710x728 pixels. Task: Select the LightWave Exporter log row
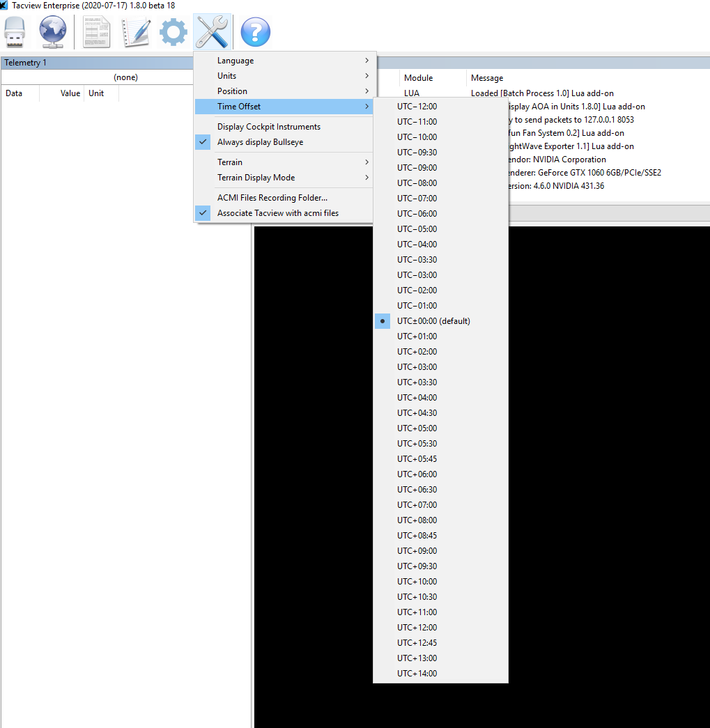571,146
